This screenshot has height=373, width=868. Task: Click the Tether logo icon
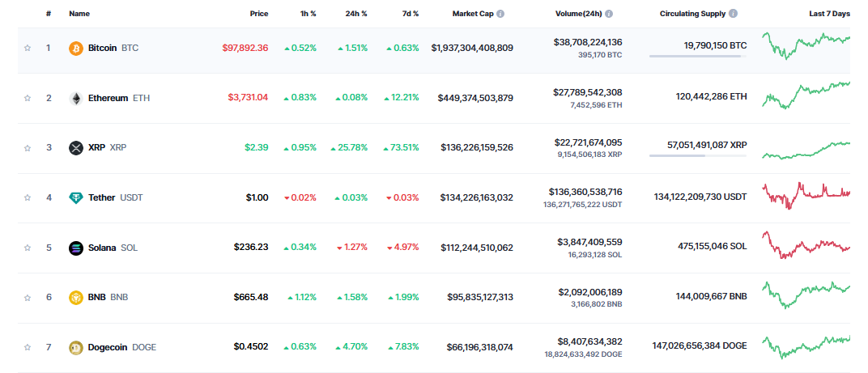(76, 197)
